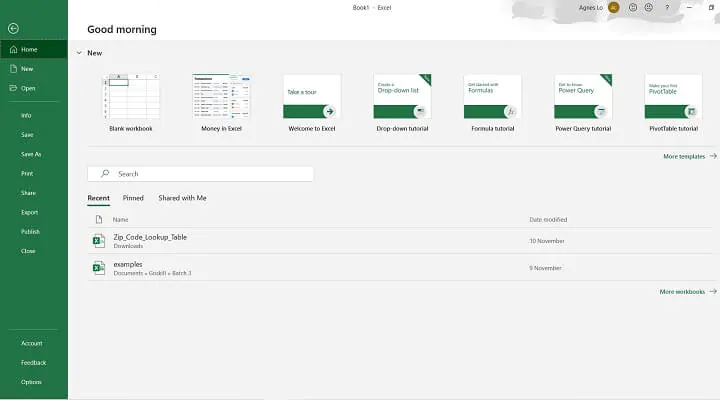Click the Excel file icon for Zip_Code_Lookup_Table
The image size is (720, 400).
(99, 241)
